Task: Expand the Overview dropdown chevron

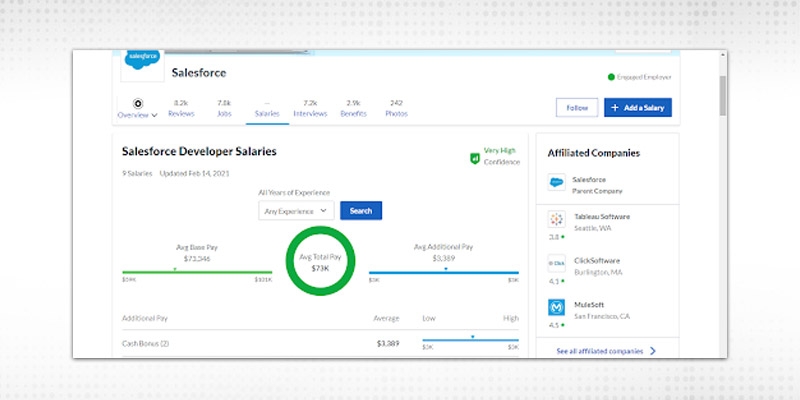Action: [x=154, y=115]
